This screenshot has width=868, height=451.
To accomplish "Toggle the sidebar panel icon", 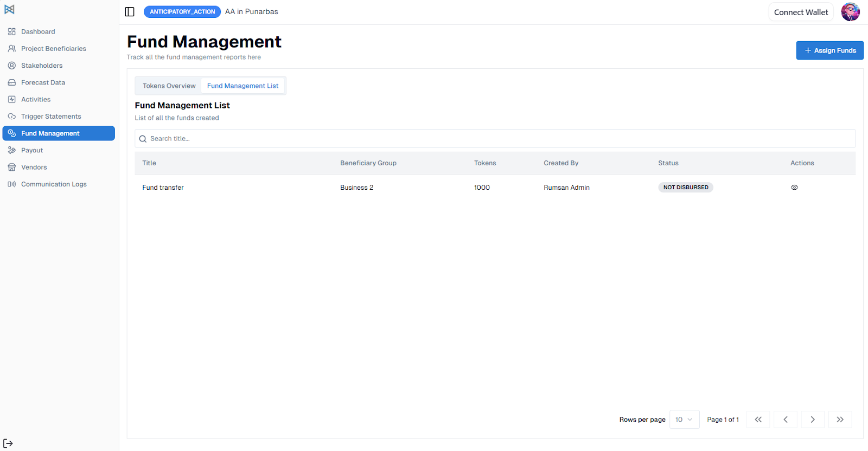I will point(130,12).
